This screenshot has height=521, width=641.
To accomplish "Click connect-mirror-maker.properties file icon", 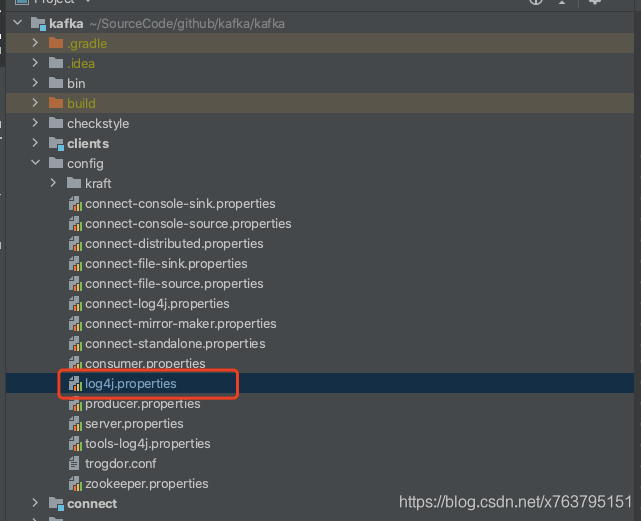I will pos(75,324).
